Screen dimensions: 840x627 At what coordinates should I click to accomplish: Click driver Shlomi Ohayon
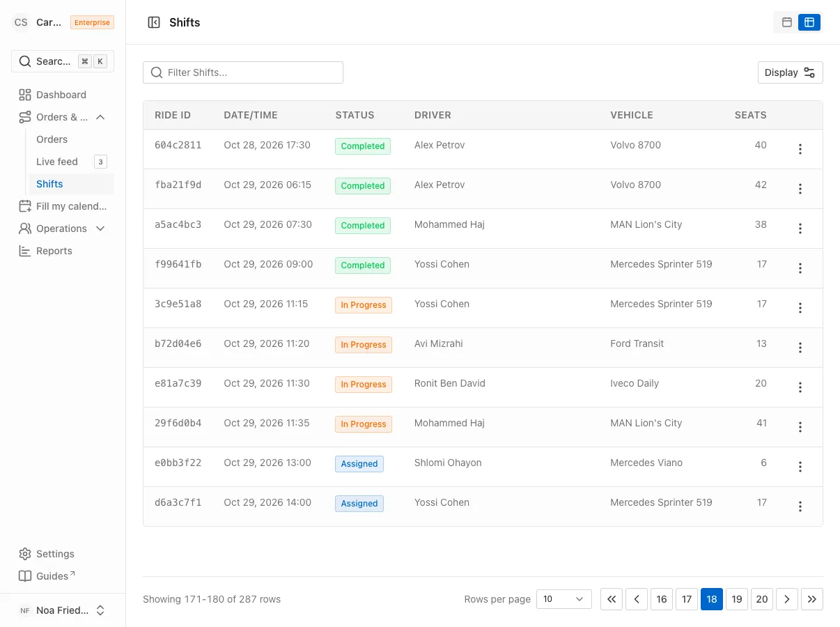click(448, 463)
